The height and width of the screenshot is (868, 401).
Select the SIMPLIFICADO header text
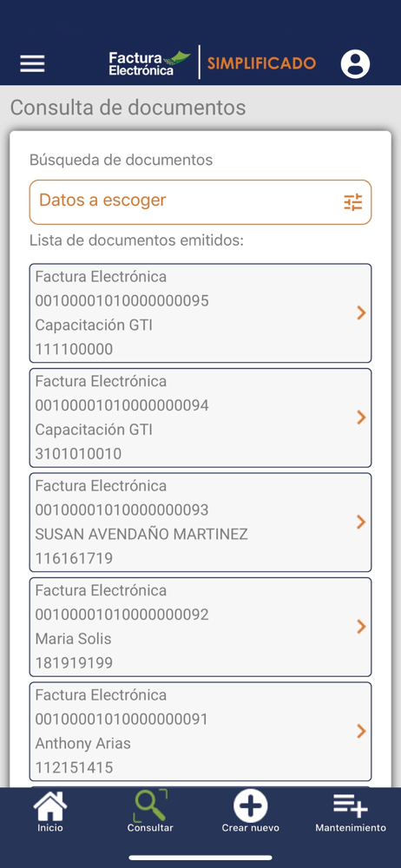point(261,63)
